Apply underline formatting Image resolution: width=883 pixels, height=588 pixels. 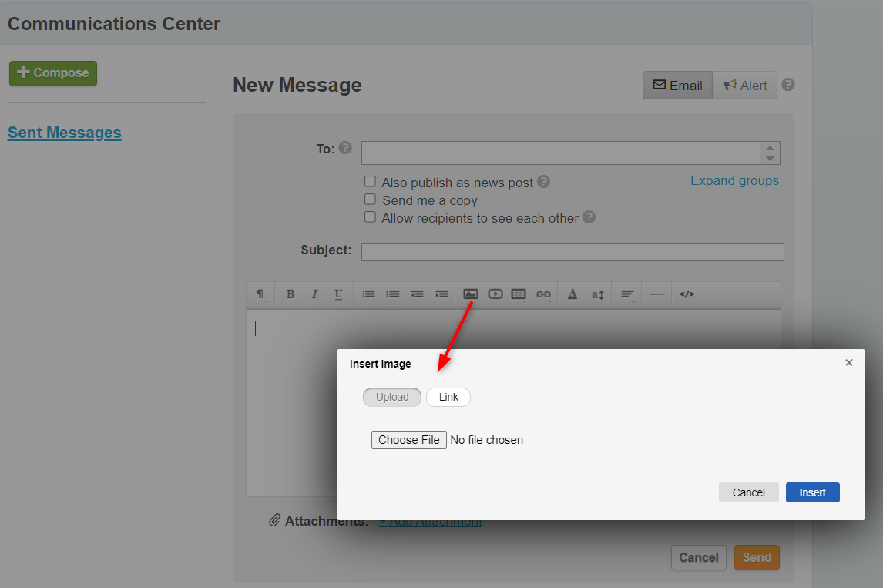point(338,294)
